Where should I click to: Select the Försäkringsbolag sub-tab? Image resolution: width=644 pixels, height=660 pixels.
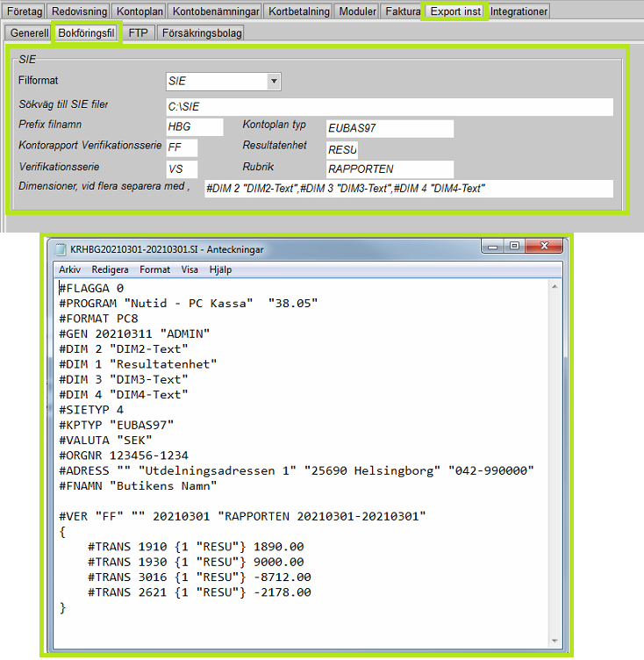coord(201,32)
